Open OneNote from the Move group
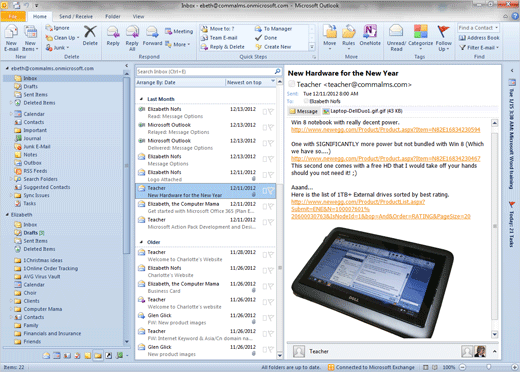Image resolution: width=520 pixels, height=372 pixels. tap(370, 35)
